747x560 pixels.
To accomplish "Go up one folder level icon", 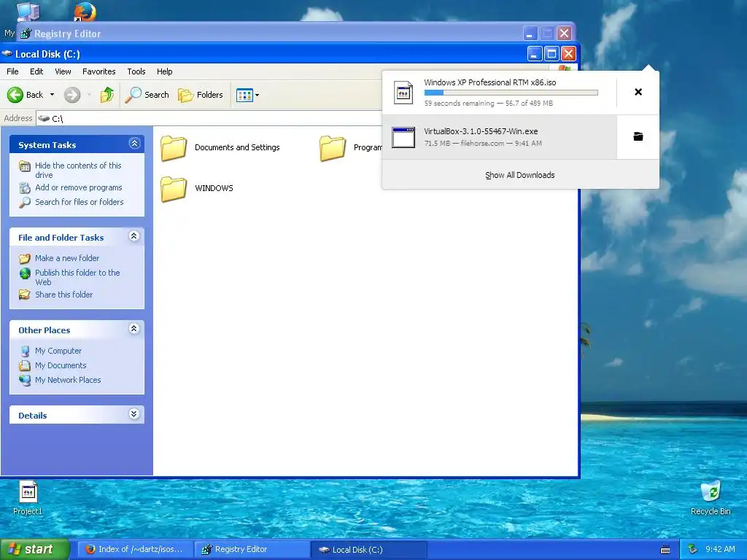I will click(x=107, y=95).
